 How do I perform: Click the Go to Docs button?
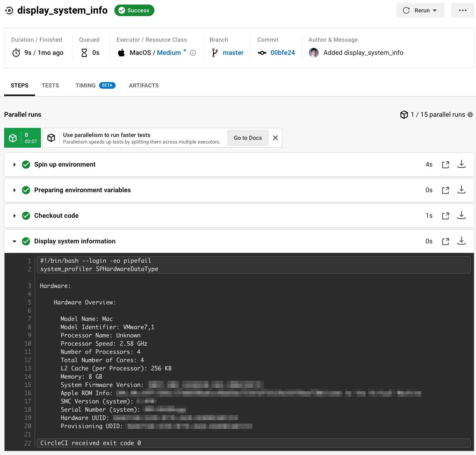247,138
